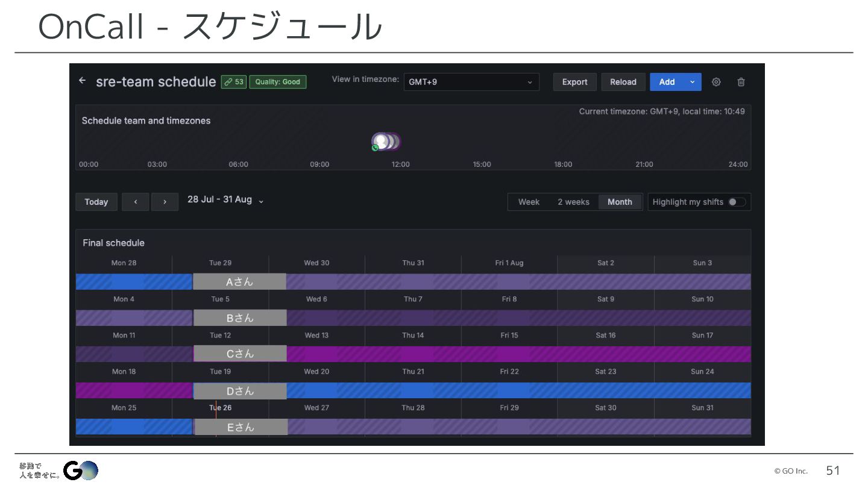
Task: Click the View in timezone label
Action: click(365, 80)
